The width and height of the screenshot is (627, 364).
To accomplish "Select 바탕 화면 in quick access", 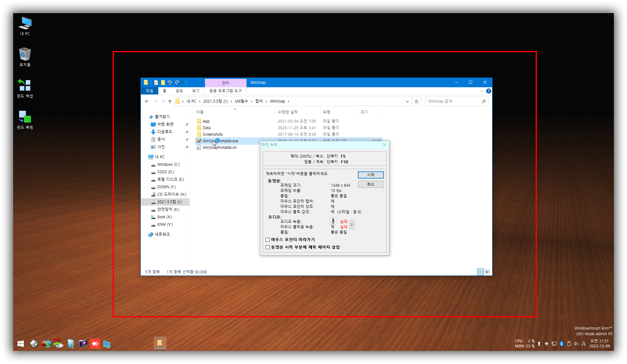I will 165,124.
